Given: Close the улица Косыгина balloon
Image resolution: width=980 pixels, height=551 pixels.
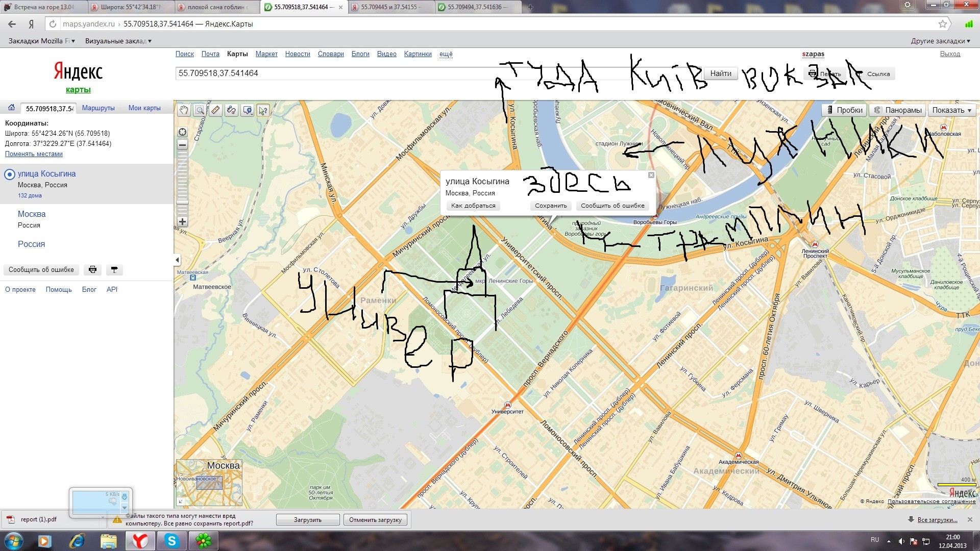Looking at the screenshot, I should click(x=651, y=175).
